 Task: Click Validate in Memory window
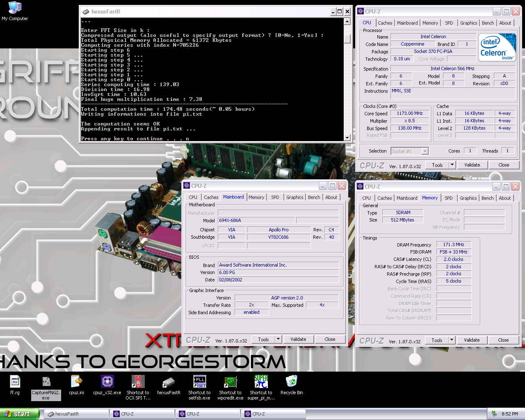[x=472, y=340]
